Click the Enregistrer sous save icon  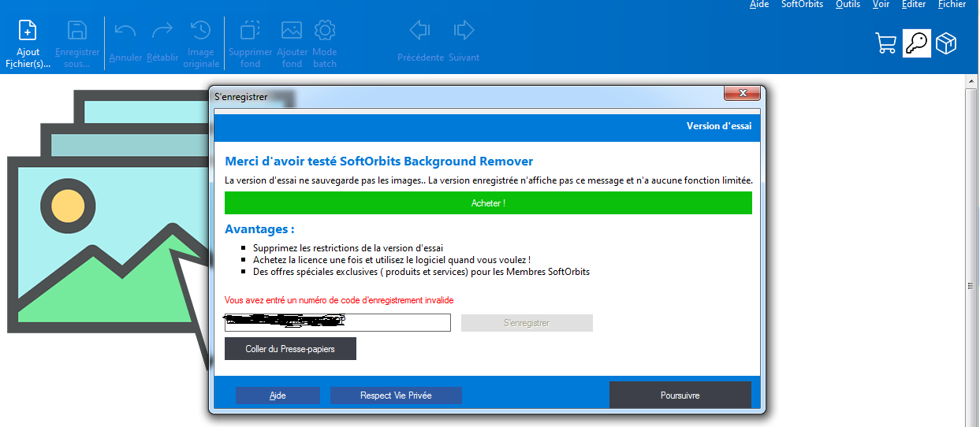(77, 31)
